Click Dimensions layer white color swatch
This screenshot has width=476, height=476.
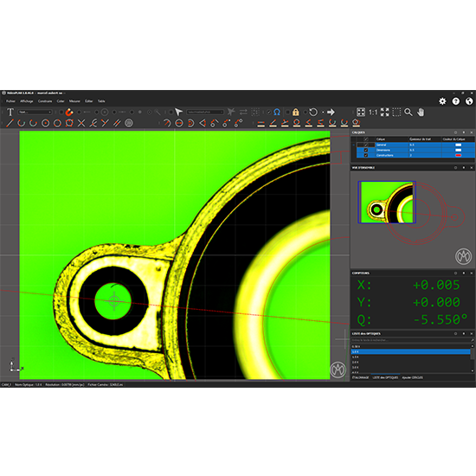point(458,150)
